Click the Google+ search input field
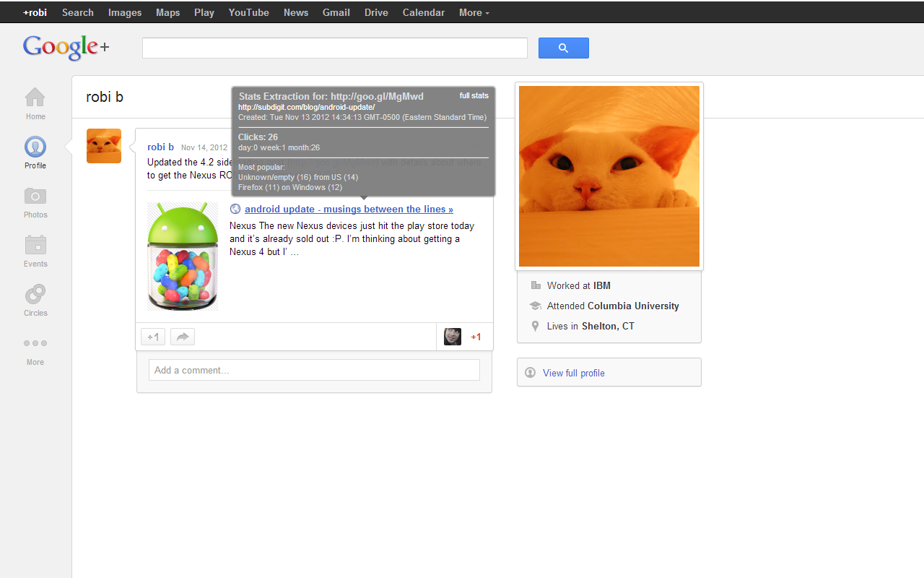Screen dimensions: 924x578 point(335,48)
